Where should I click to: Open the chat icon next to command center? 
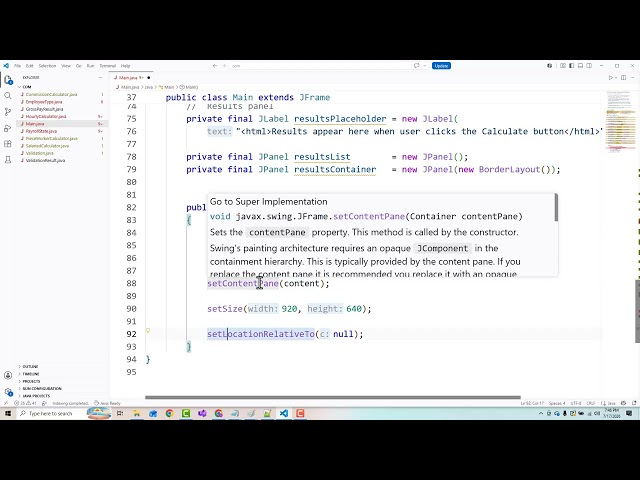click(x=417, y=66)
